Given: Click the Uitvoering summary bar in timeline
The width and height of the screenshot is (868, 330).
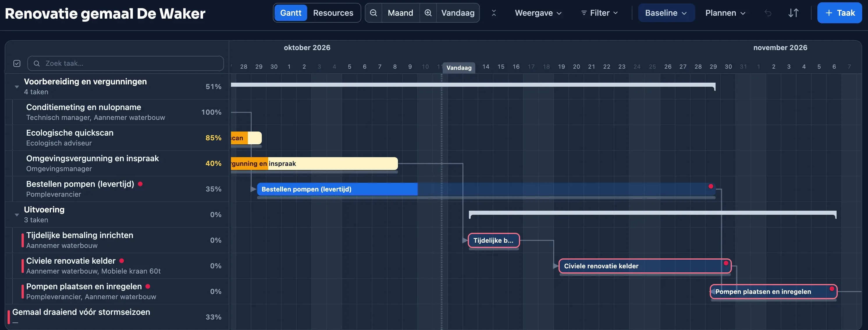Looking at the screenshot, I should point(653,214).
